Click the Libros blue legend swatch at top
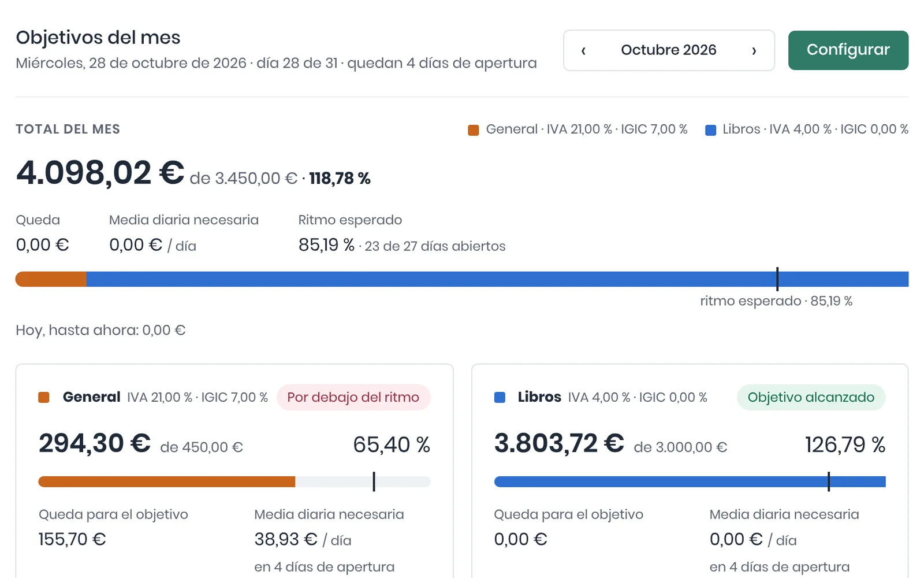The image size is (924, 578). point(711,130)
